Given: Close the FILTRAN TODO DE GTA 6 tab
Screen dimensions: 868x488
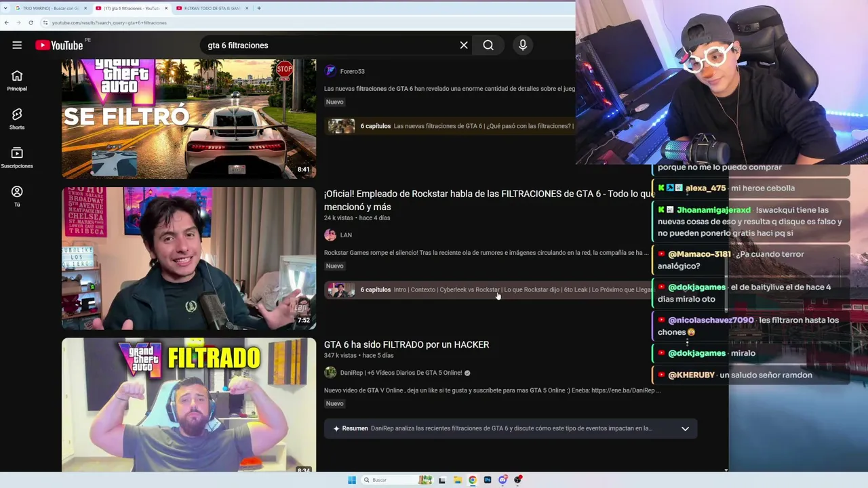Looking at the screenshot, I should tap(247, 8).
